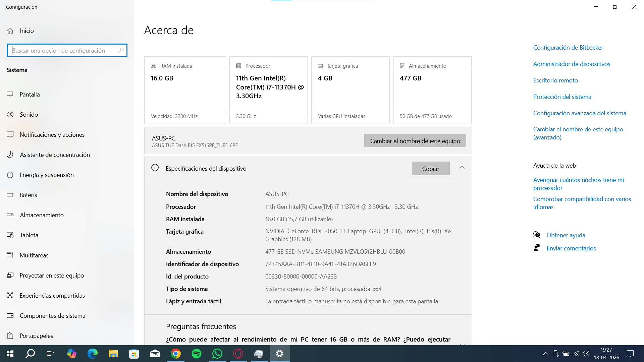Open the volume icon in system tray
Screen dimensions: 644x362
tap(586, 354)
